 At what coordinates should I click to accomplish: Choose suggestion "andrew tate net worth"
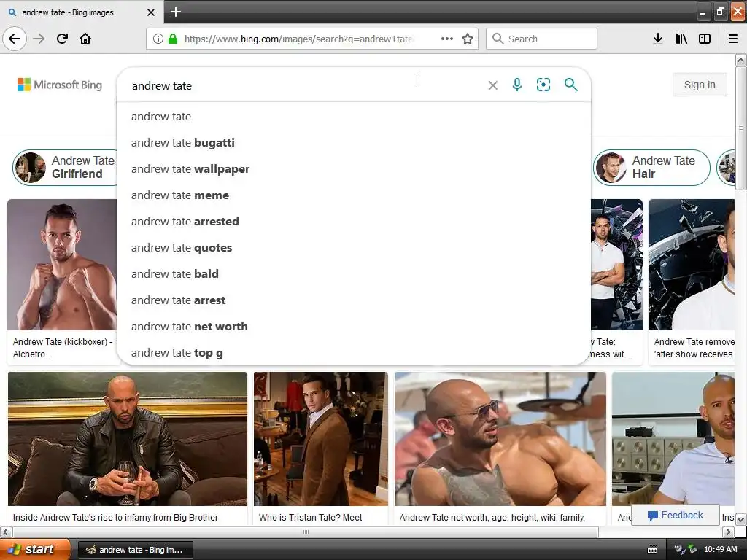354,326
